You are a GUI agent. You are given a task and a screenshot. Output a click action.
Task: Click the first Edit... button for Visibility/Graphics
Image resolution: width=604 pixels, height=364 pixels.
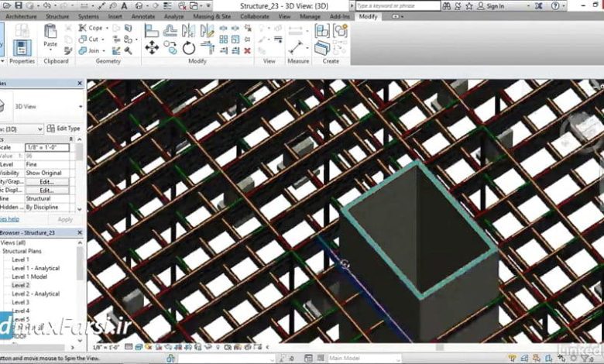[x=46, y=182]
